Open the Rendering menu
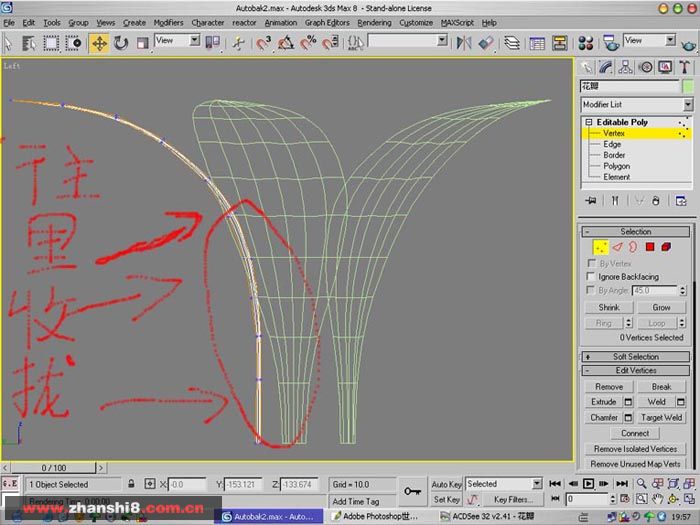Image resolution: width=700 pixels, height=525 pixels. coord(374,22)
